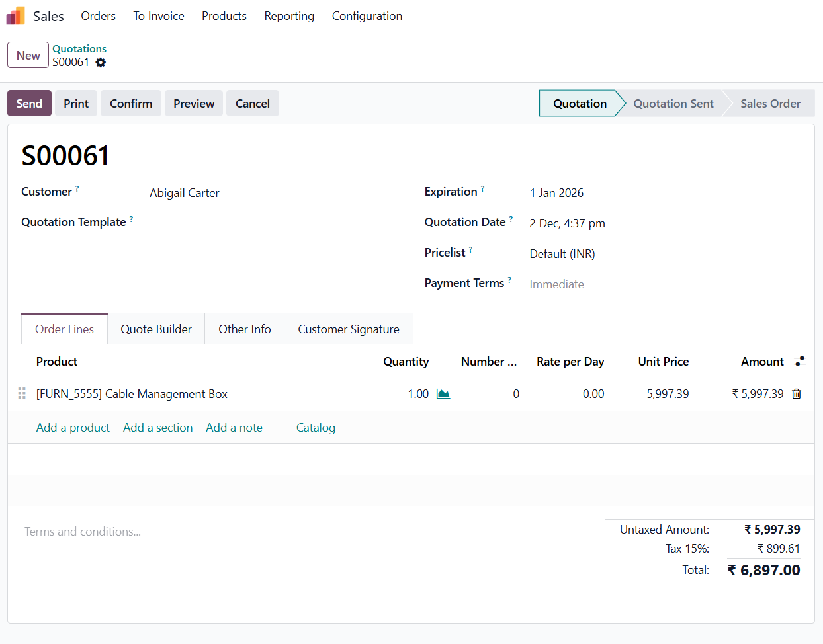Show help tooltip for Pricelist field

(x=470, y=250)
